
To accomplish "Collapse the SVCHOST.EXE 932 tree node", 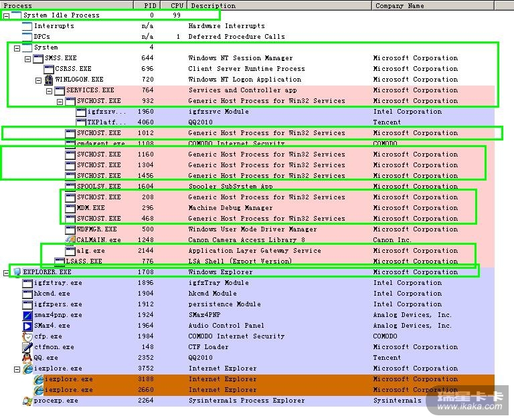I will pos(60,102).
